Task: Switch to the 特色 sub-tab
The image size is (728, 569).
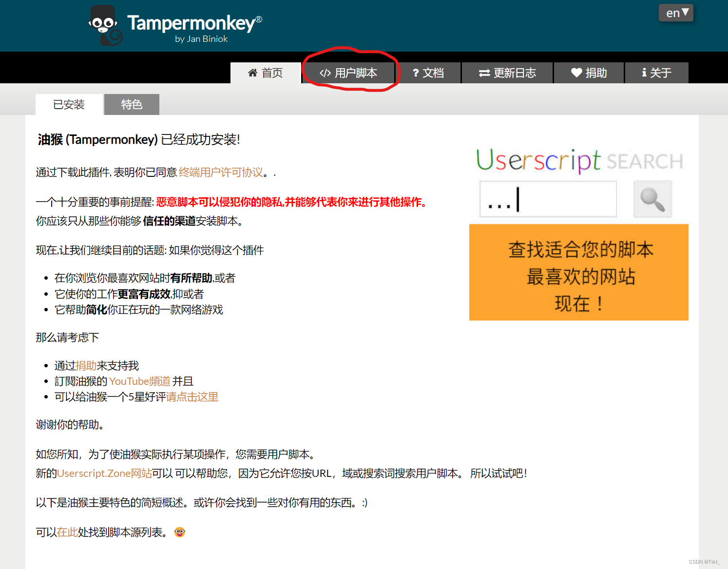Action: (x=132, y=104)
